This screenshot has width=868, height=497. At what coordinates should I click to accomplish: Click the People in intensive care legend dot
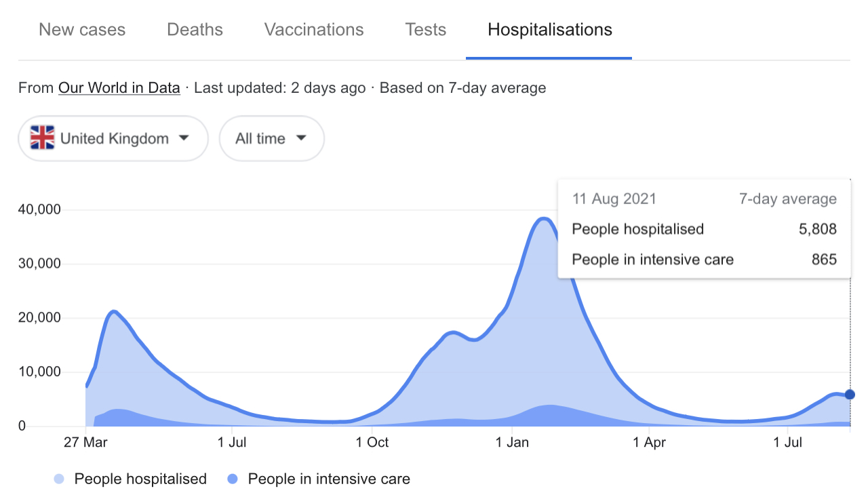point(233,479)
